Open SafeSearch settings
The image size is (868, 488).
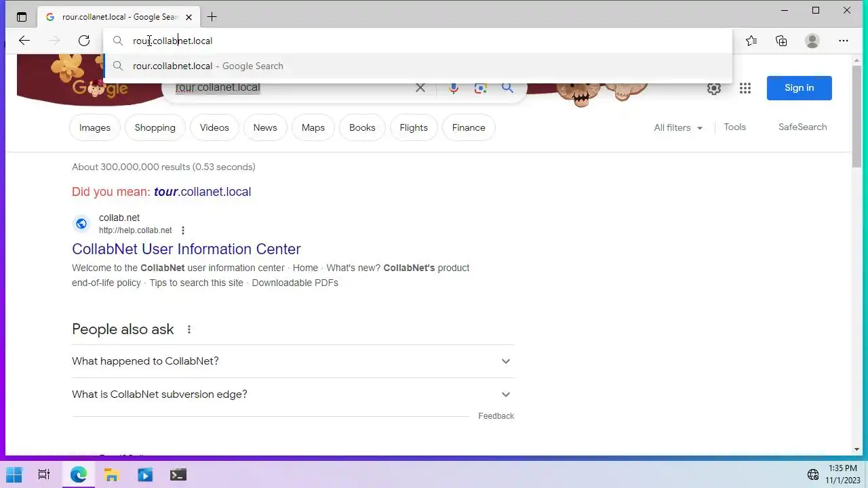pos(803,127)
